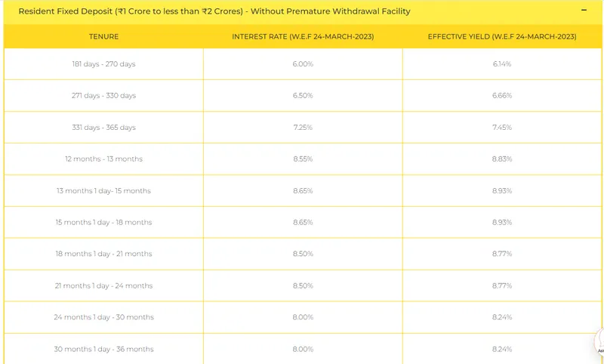This screenshot has height=364, width=604.
Task: Click the '24 months 1 day - 30 months' tenure cell
Action: (103, 317)
